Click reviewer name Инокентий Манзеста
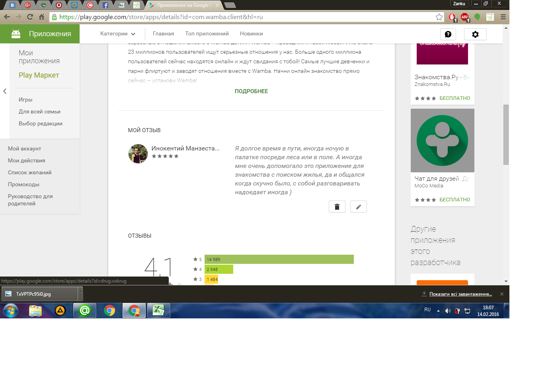The height and width of the screenshot is (392, 554). click(185, 148)
